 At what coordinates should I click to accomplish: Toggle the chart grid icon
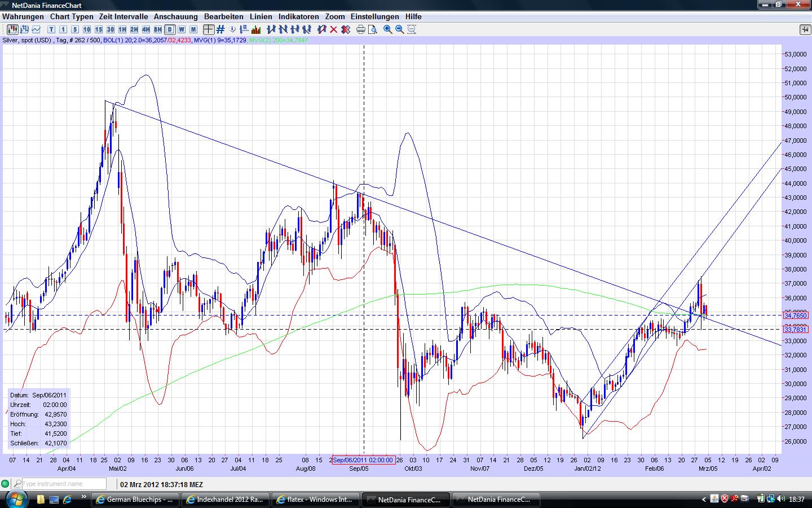[x=220, y=29]
